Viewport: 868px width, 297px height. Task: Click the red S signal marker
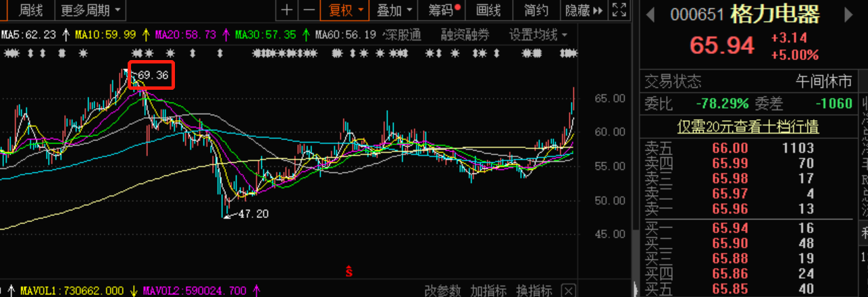coord(349,272)
